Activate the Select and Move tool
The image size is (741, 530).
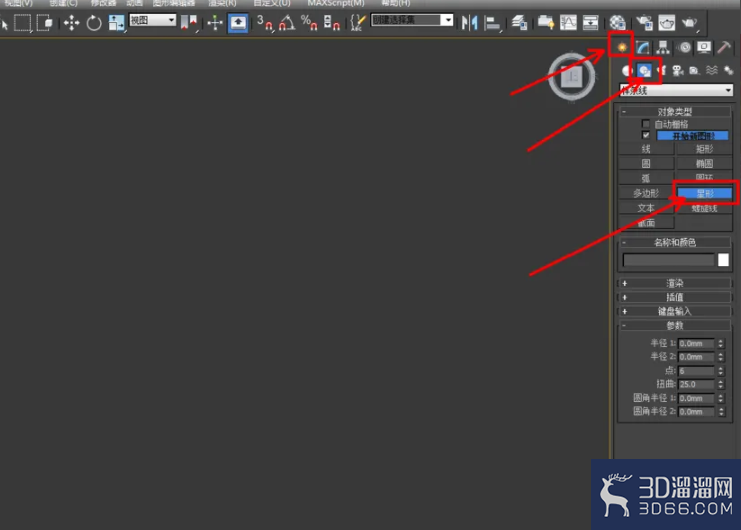(71, 23)
